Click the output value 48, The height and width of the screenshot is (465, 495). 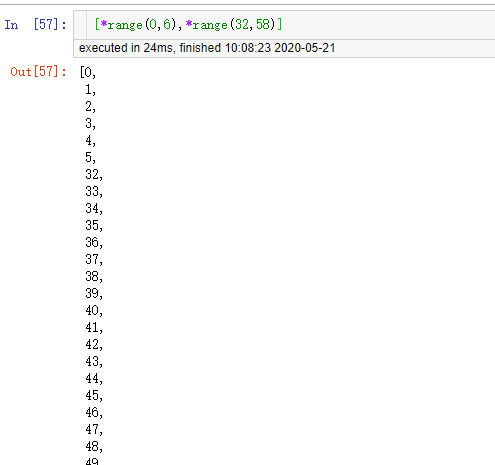[94, 446]
